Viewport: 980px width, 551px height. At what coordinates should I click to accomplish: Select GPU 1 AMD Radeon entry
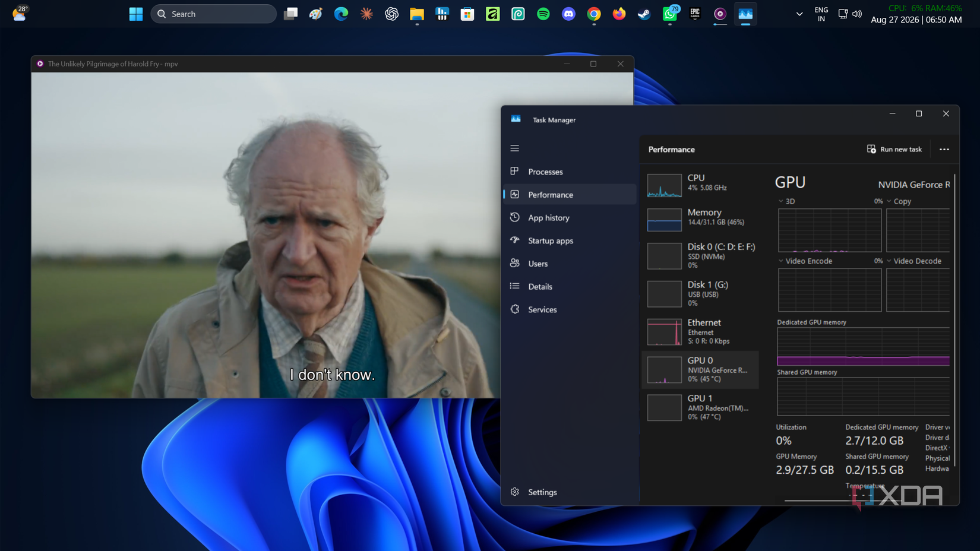point(700,408)
